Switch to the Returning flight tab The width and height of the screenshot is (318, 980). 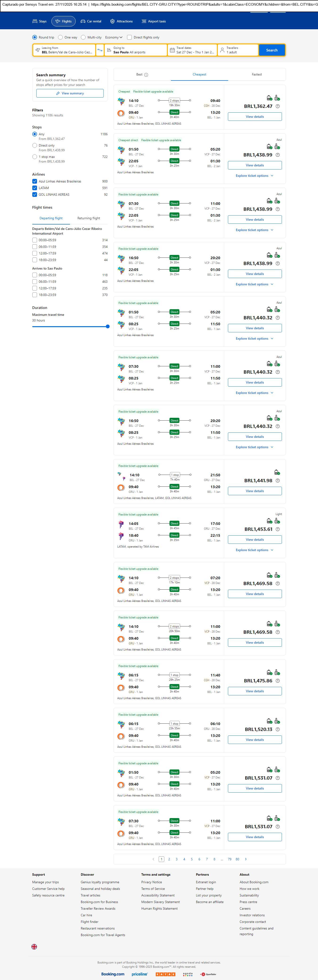pyautogui.click(x=89, y=218)
